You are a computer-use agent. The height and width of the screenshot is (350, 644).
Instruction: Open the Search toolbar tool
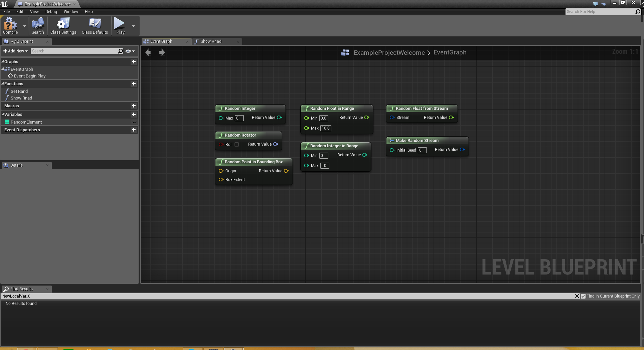click(38, 26)
